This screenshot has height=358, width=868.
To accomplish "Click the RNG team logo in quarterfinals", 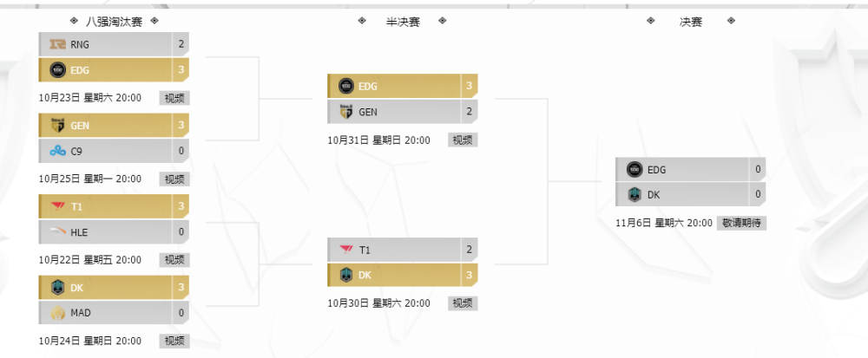I will [x=57, y=45].
